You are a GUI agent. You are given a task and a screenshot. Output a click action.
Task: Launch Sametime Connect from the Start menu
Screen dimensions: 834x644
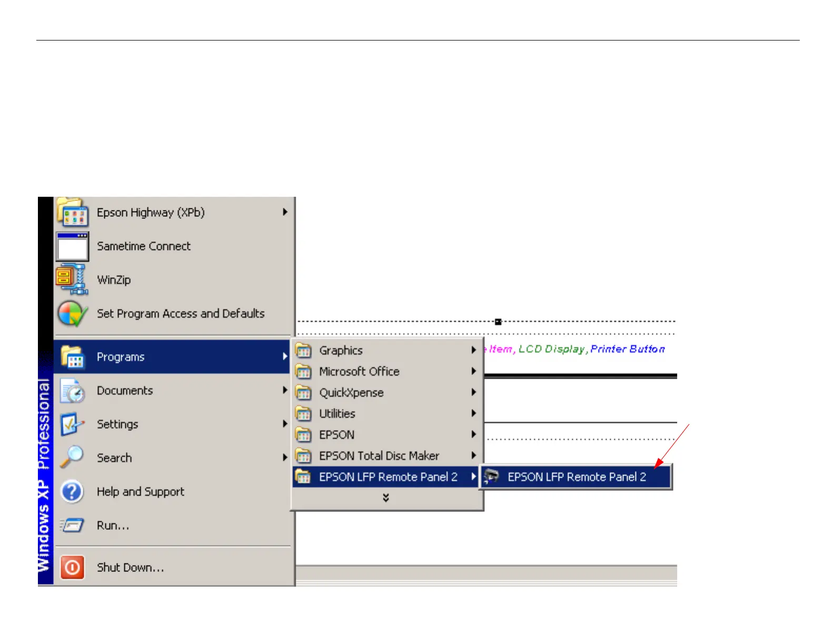[172, 246]
